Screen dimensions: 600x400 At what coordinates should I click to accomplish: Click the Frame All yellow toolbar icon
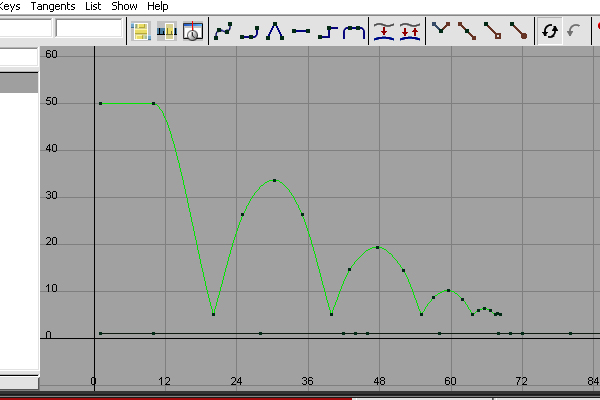[x=141, y=31]
